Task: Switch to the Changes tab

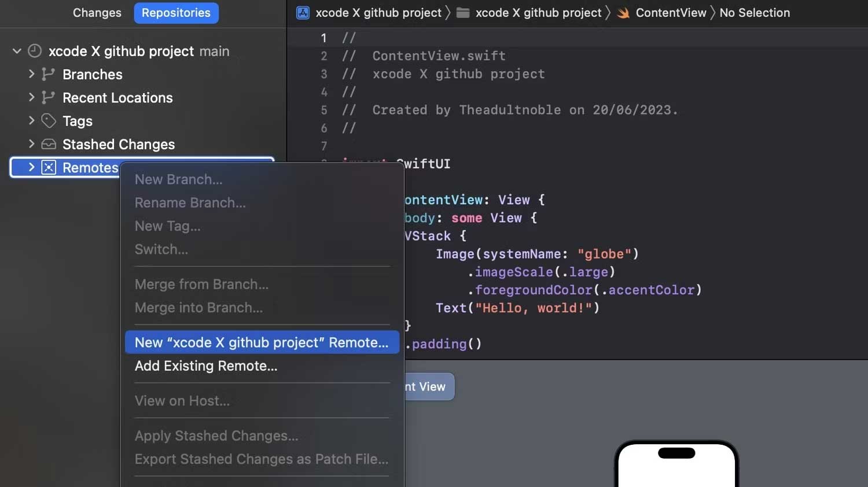Action: click(x=97, y=13)
